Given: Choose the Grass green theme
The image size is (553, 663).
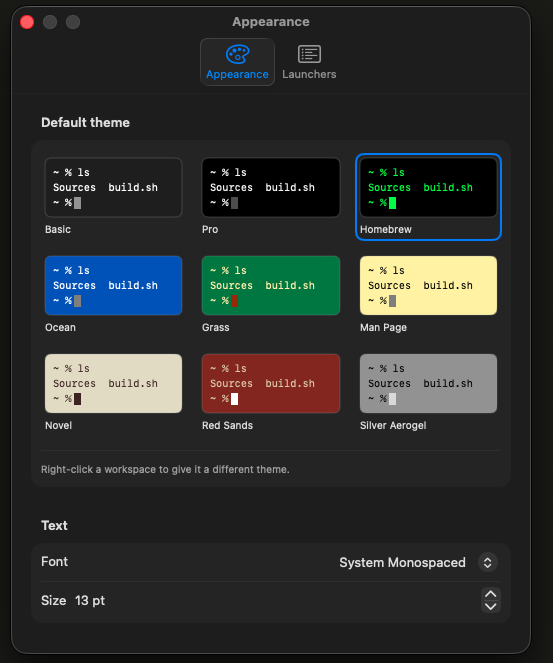Looking at the screenshot, I should (x=271, y=285).
